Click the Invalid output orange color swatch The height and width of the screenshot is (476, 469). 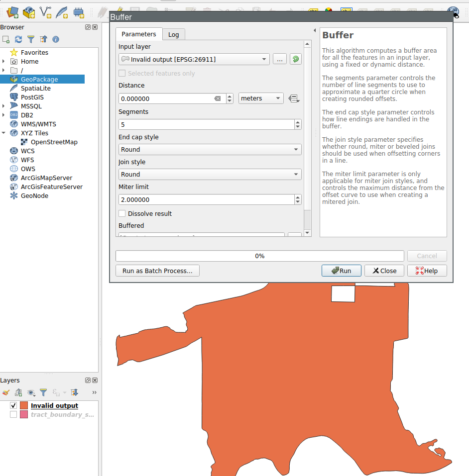click(23, 406)
